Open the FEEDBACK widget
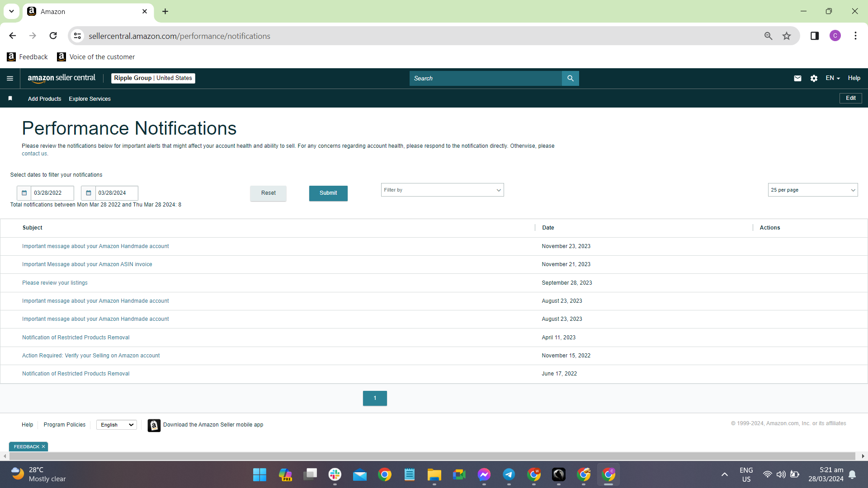 [x=27, y=447]
